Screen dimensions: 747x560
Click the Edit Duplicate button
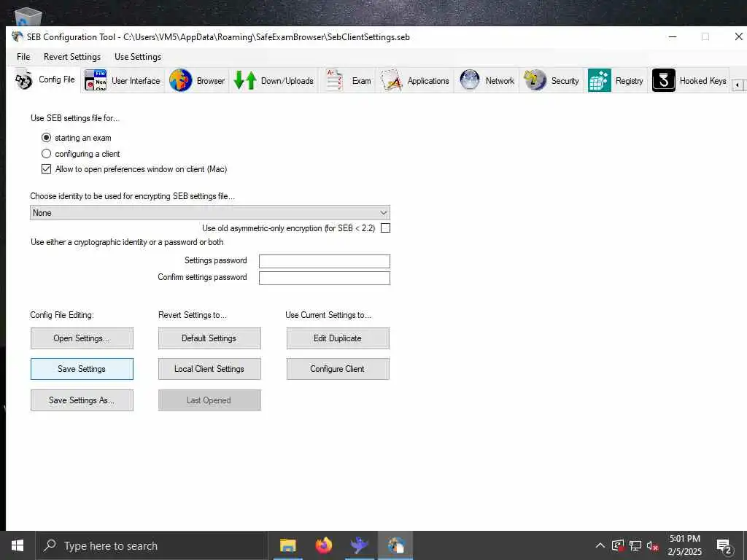coord(338,338)
